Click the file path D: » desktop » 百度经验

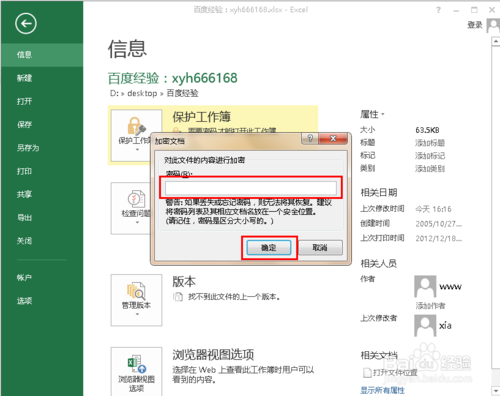[x=154, y=93]
